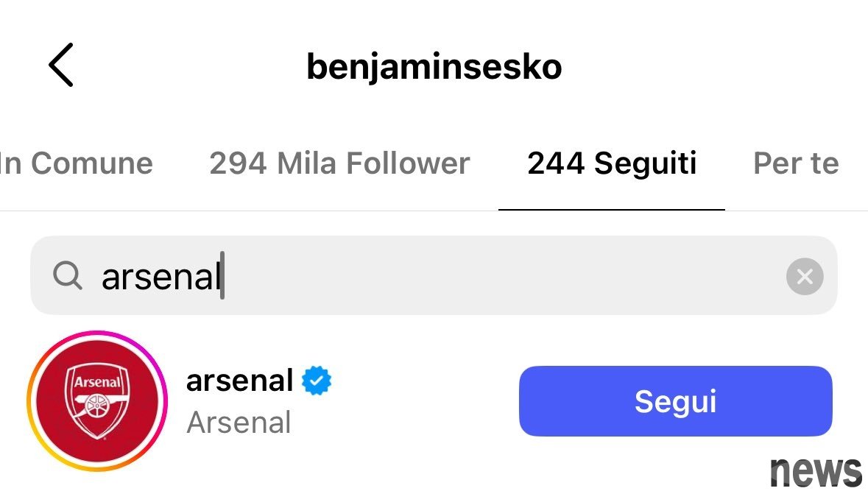Click the empty middle of the search bar
This screenshot has width=868, height=491.
pos(501,276)
